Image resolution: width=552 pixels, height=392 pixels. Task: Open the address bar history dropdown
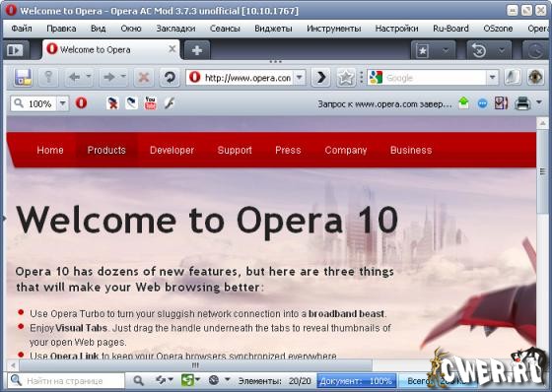pos(300,78)
